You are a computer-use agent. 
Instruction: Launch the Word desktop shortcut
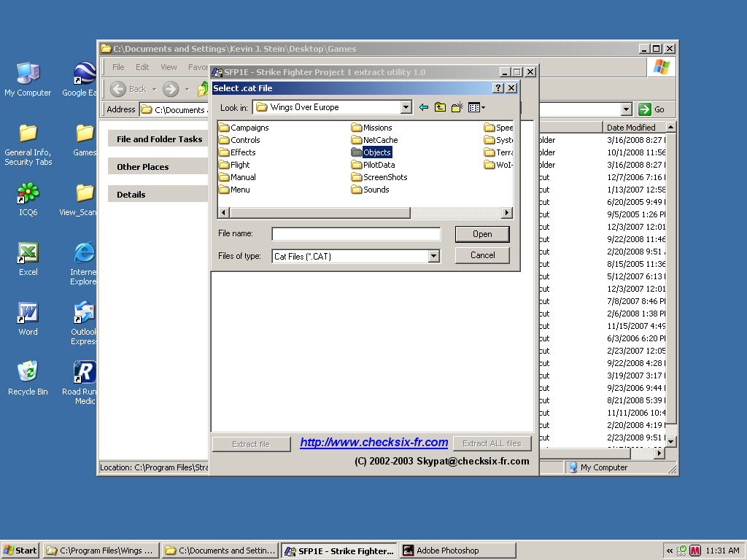(x=28, y=319)
